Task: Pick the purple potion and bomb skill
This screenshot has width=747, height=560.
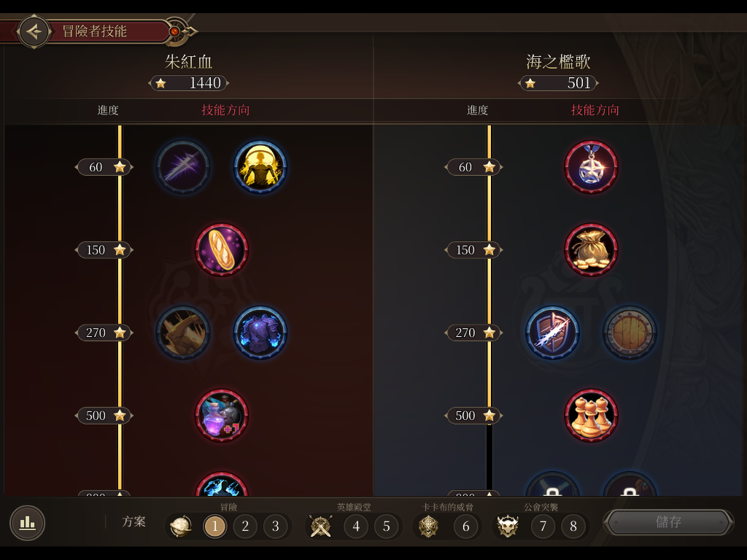Action: [x=222, y=415]
